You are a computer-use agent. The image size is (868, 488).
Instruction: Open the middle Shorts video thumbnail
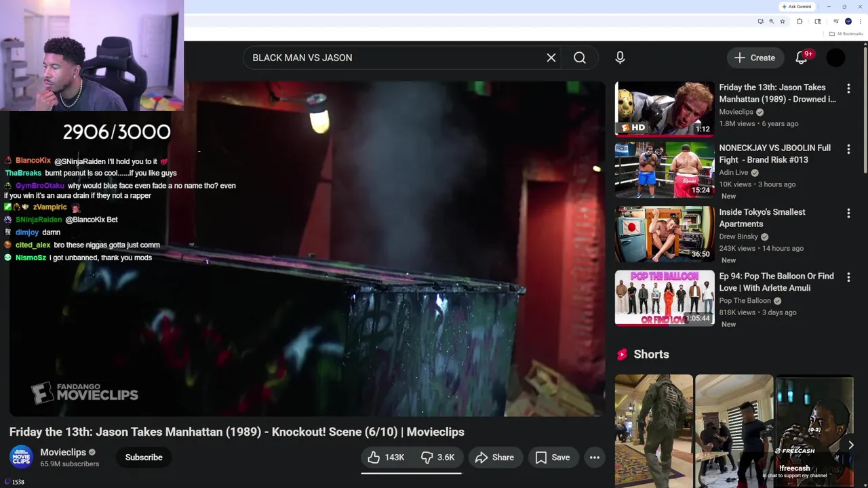[x=734, y=431]
